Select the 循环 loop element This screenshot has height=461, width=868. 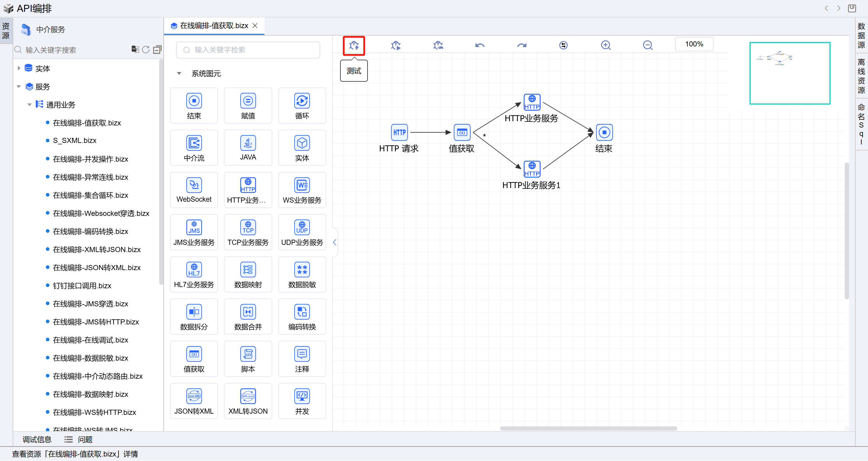(x=302, y=106)
